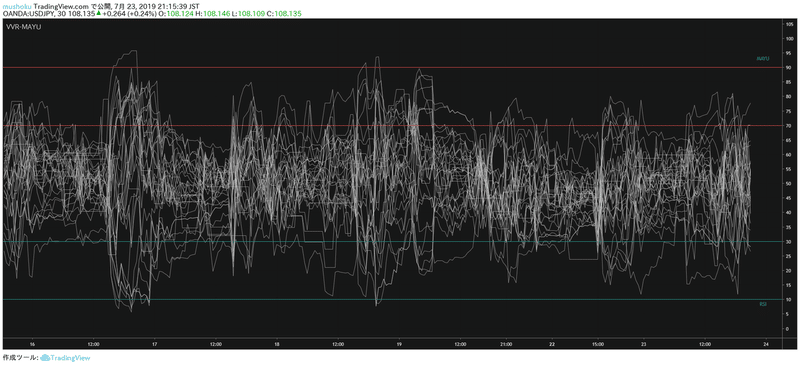800x365 pixels.
Task: Click the 100 value on price scale
Action: (x=789, y=38)
